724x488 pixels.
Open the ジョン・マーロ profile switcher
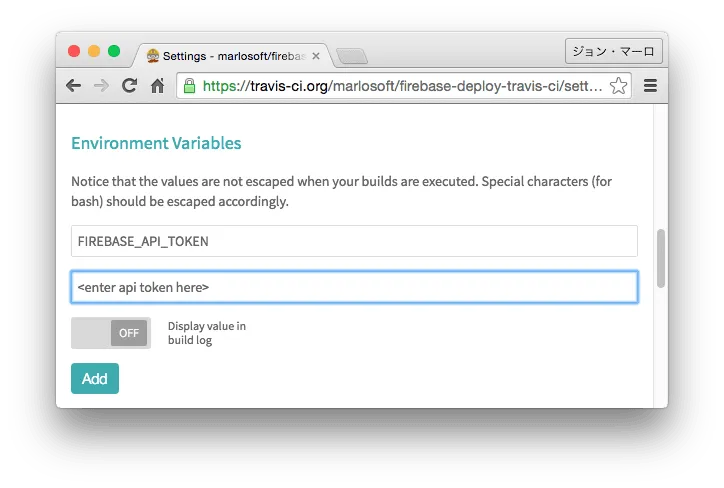click(611, 51)
